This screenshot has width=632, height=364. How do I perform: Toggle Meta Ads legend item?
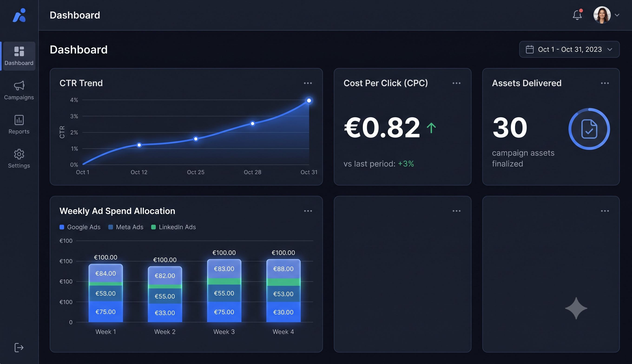coord(126,227)
